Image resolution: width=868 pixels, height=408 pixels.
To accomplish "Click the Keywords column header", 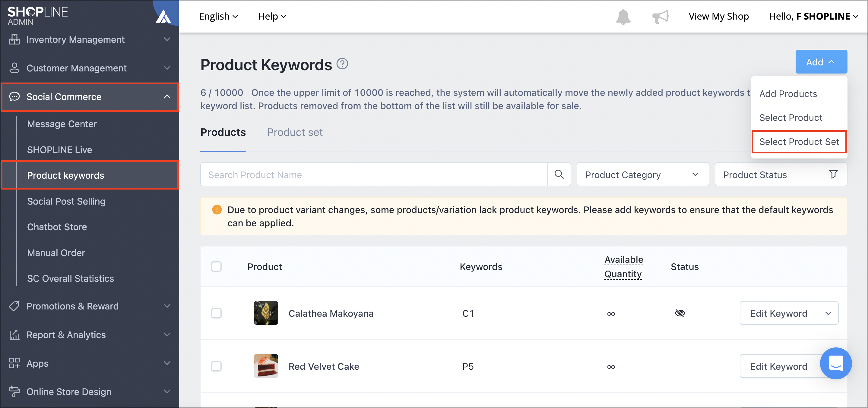I will [x=481, y=267].
